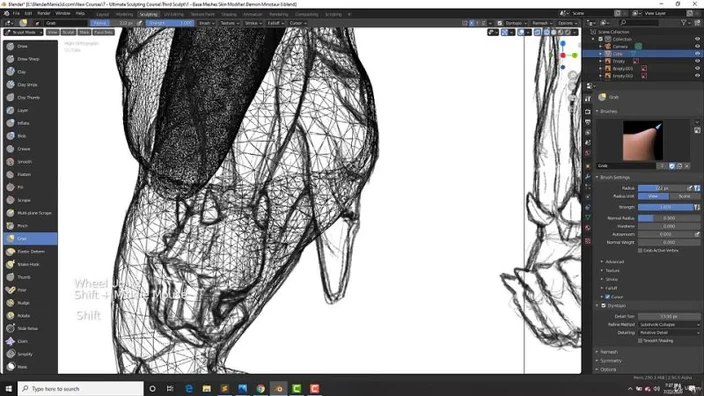Select the Rotate brush
This screenshot has width=704, height=396.
click(x=30, y=316)
